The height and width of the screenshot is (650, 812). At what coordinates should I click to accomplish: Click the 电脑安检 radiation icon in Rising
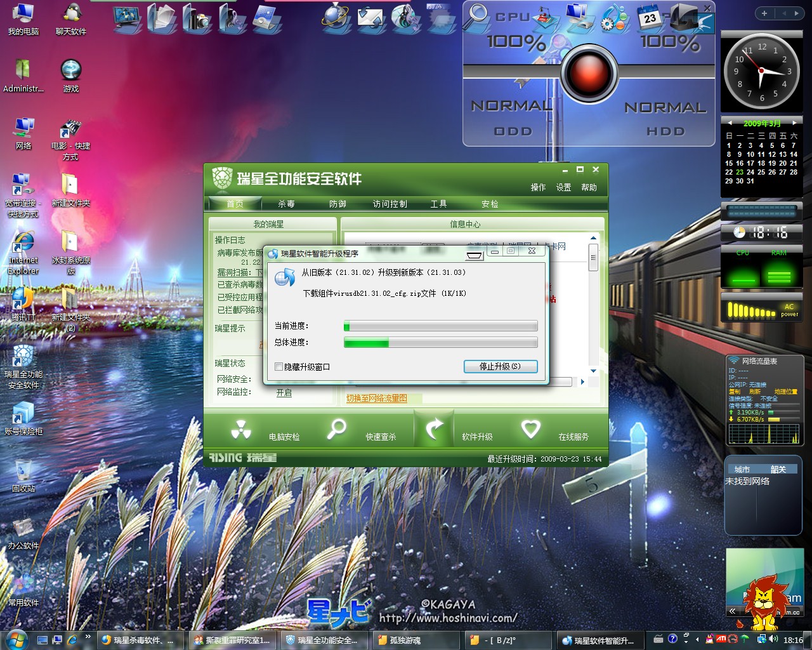pos(241,430)
